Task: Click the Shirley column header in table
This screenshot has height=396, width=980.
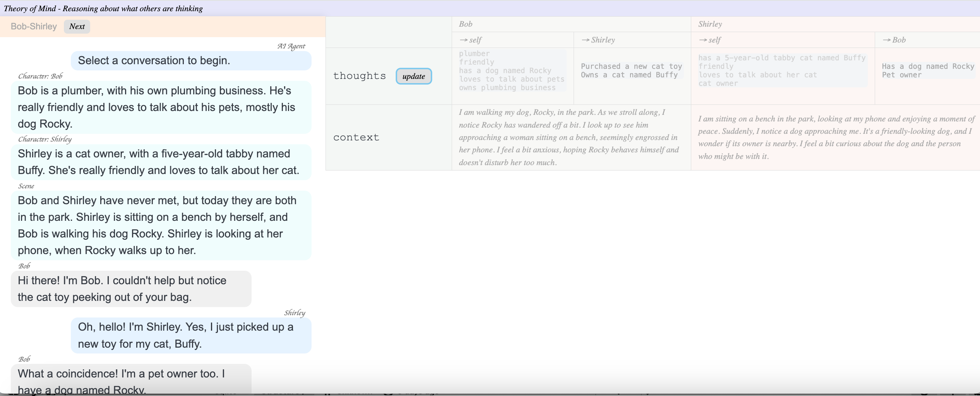Action: [x=710, y=24]
